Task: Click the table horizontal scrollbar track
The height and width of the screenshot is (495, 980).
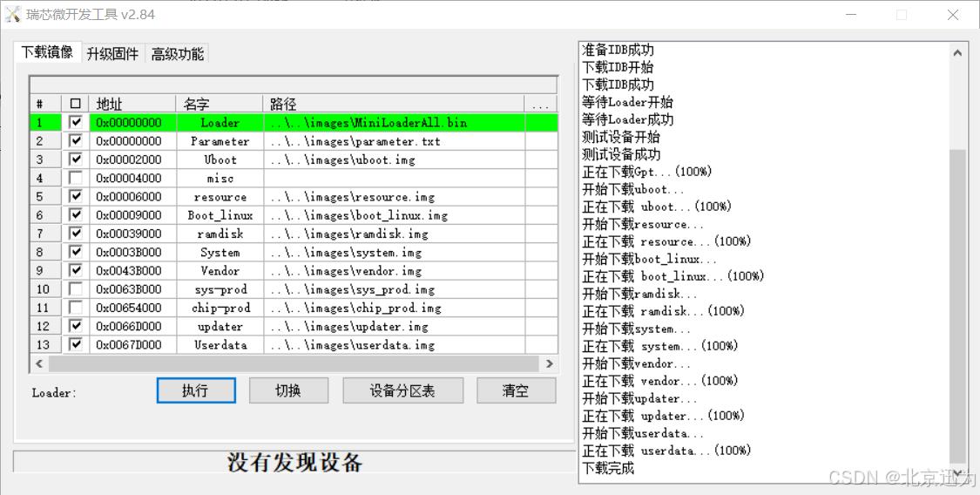Action: pyautogui.click(x=294, y=363)
